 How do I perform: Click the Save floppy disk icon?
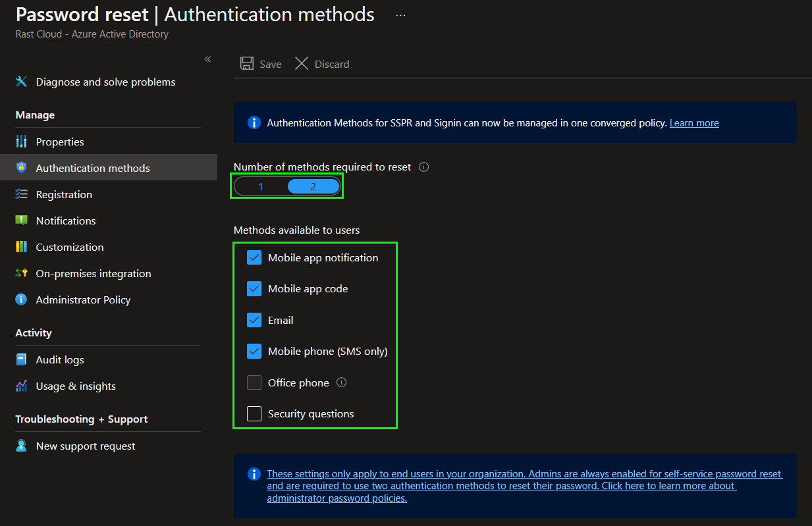[247, 63]
